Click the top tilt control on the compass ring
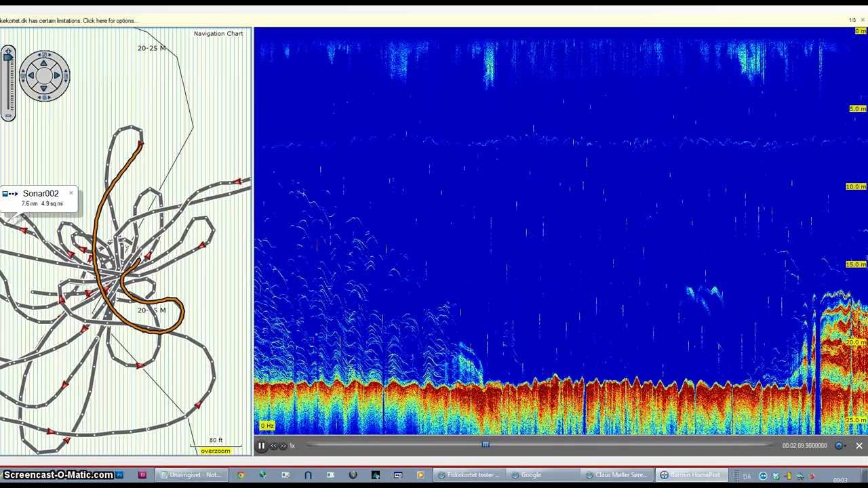 44,54
